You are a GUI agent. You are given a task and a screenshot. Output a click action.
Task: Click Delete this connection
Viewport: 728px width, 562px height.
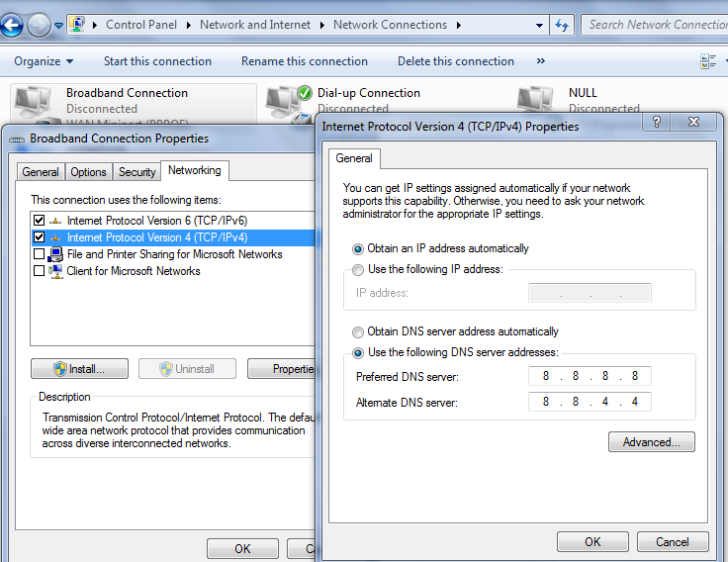455,61
